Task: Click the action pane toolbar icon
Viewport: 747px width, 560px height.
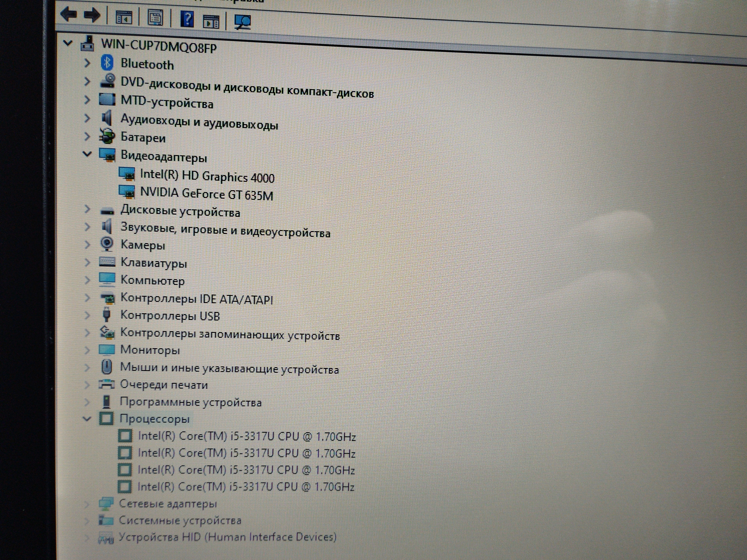Action: coord(211,21)
